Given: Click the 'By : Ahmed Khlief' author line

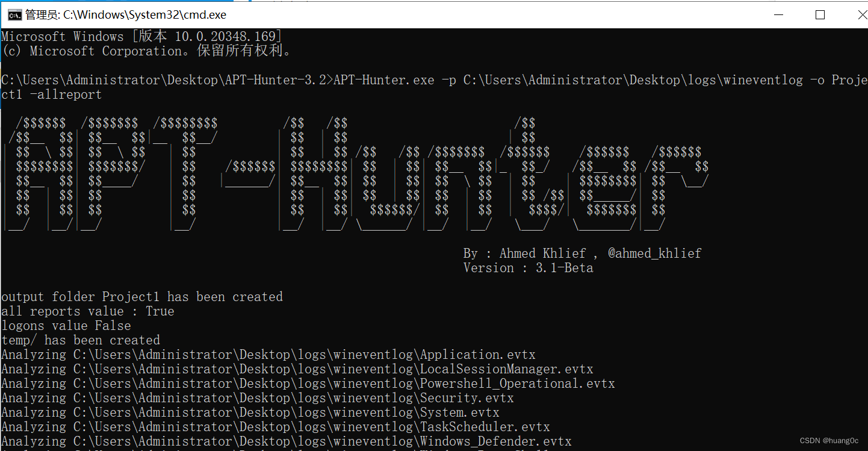Looking at the screenshot, I should (583, 253).
